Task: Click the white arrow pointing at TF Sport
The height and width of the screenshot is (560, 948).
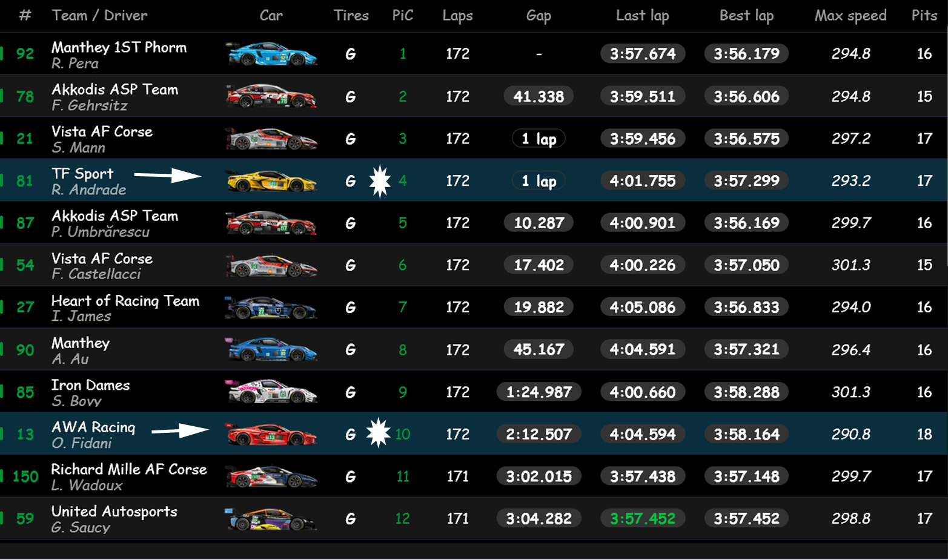Action: pyautogui.click(x=167, y=176)
